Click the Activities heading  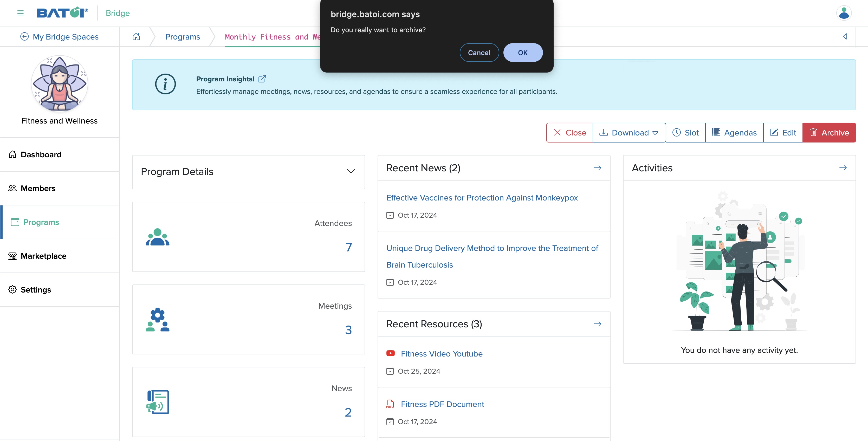652,168
